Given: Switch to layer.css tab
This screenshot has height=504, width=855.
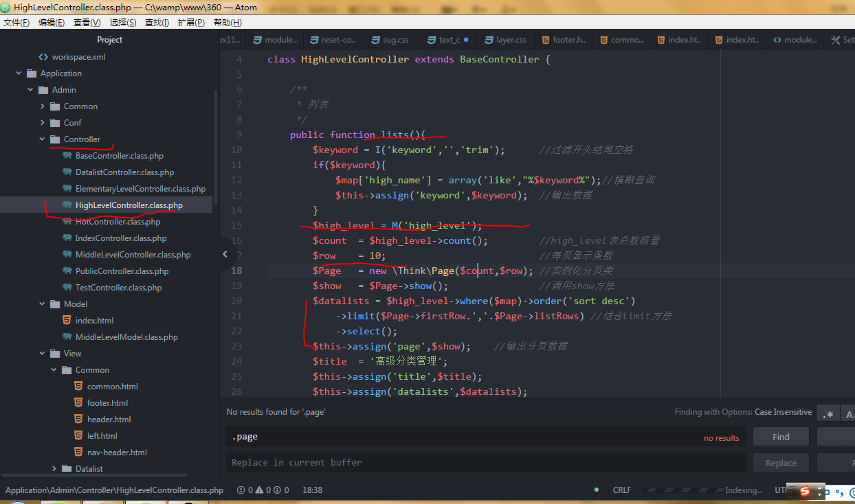Looking at the screenshot, I should tap(507, 40).
